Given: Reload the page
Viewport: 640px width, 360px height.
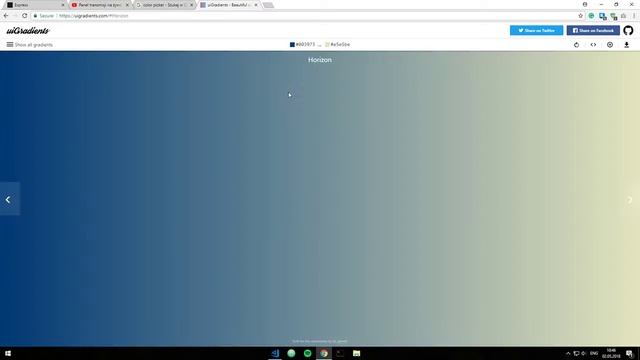Looking at the screenshot, I should (24, 16).
